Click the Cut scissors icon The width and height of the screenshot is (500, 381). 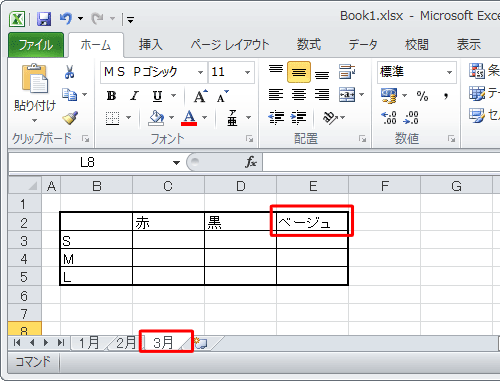(x=69, y=72)
